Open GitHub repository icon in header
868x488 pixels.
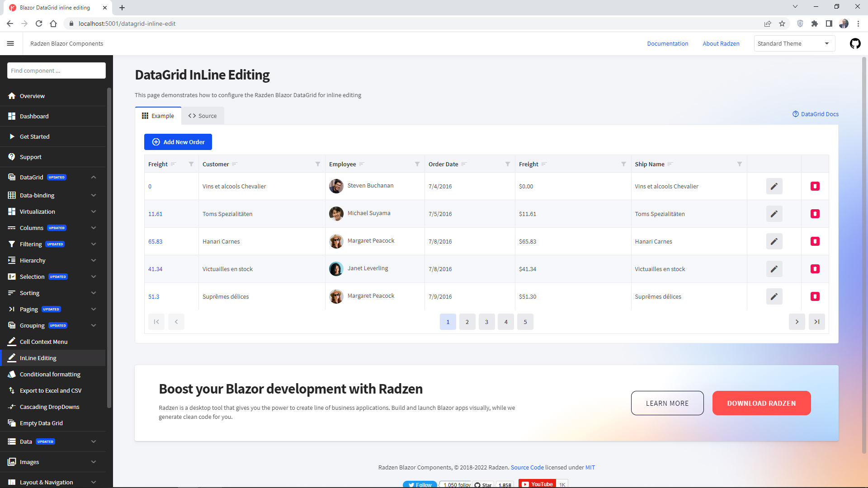pos(855,44)
